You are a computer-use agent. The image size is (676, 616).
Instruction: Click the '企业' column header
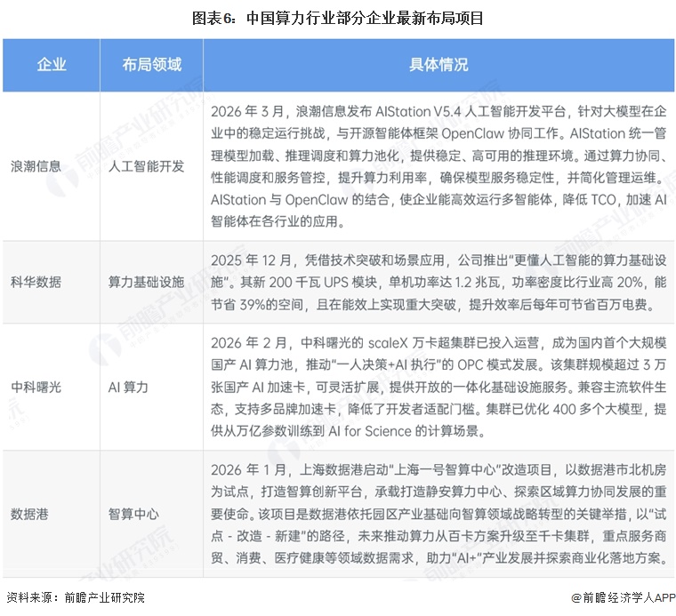[52, 65]
